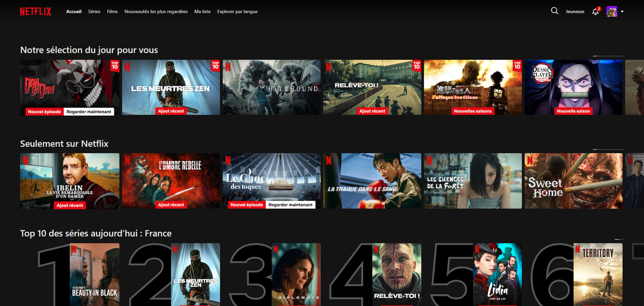This screenshot has width=644, height=306.
Task: Open Le Choc des toques thumbnail
Action: 272,181
